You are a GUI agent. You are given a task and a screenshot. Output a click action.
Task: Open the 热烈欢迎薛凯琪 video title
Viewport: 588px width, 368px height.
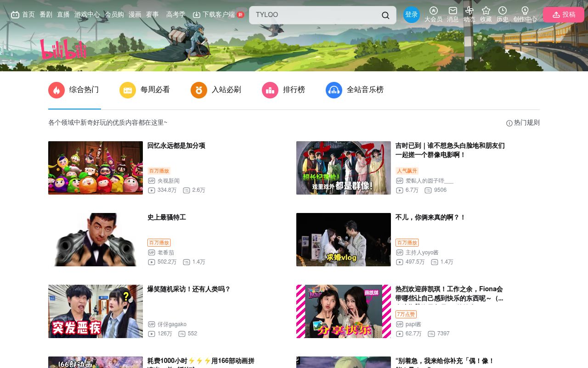(449, 294)
